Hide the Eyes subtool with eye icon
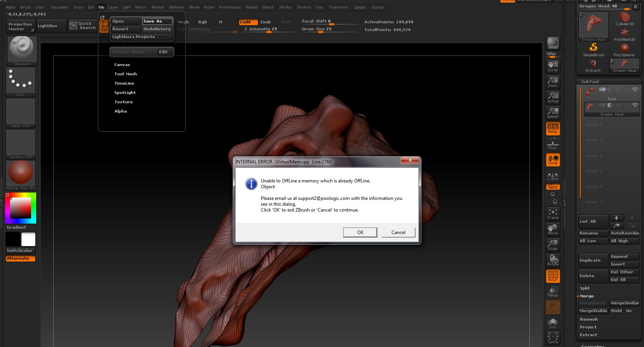 [x=635, y=89]
